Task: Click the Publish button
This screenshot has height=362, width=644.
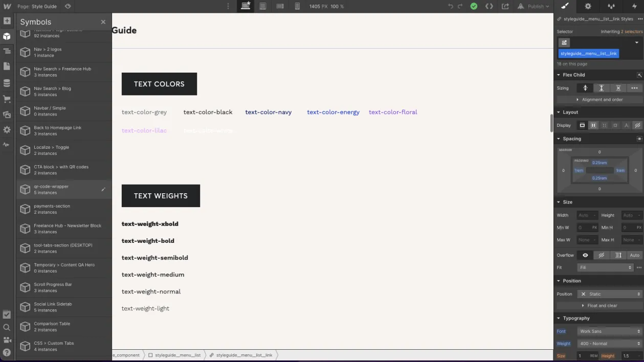Action: click(x=534, y=6)
